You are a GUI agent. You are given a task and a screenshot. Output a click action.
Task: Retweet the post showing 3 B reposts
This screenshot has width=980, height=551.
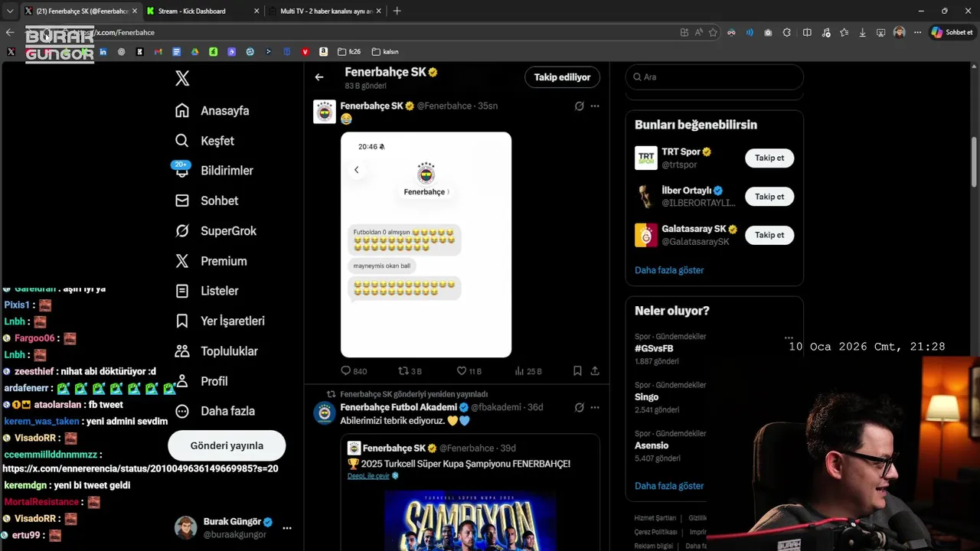click(410, 371)
